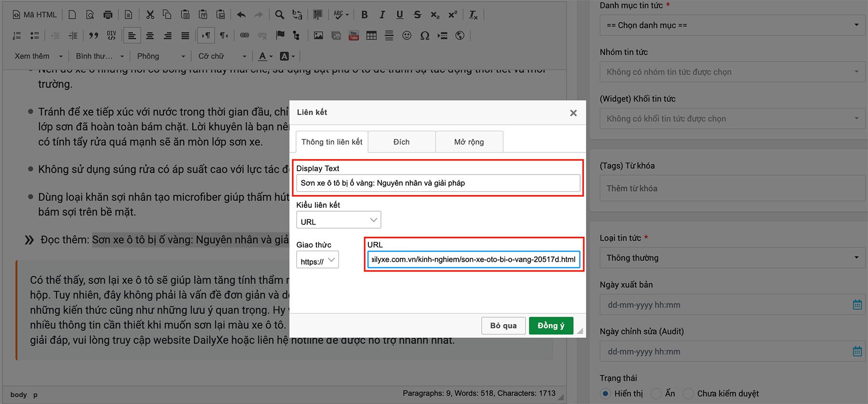This screenshot has width=868, height=404.
Task: Switch to the Đích tab
Action: [x=401, y=142]
